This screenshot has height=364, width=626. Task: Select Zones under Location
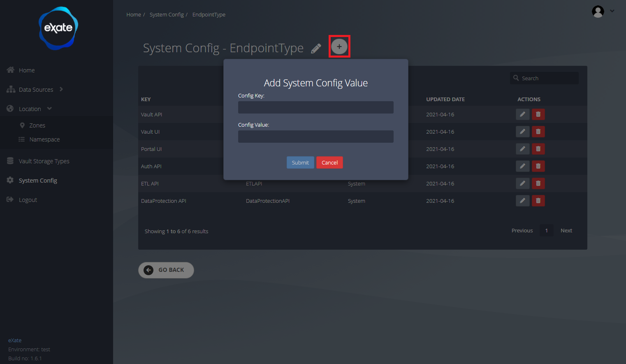point(37,125)
